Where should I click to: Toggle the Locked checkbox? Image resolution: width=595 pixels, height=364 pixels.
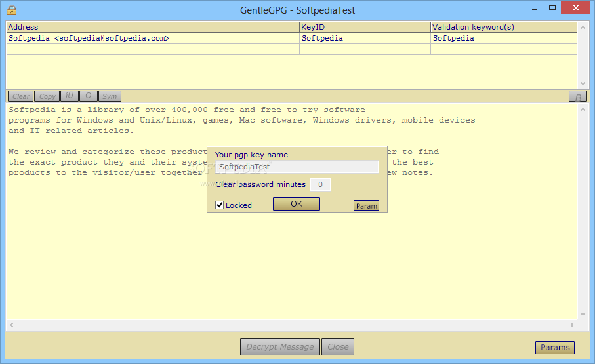[219, 205]
